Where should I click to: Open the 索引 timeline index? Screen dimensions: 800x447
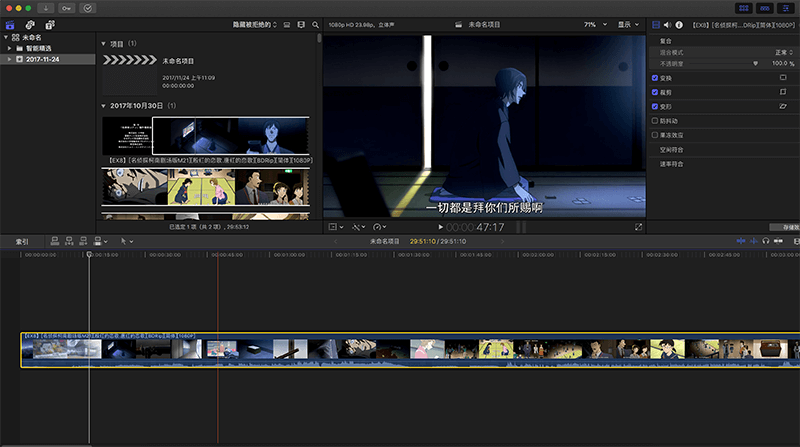point(22,241)
